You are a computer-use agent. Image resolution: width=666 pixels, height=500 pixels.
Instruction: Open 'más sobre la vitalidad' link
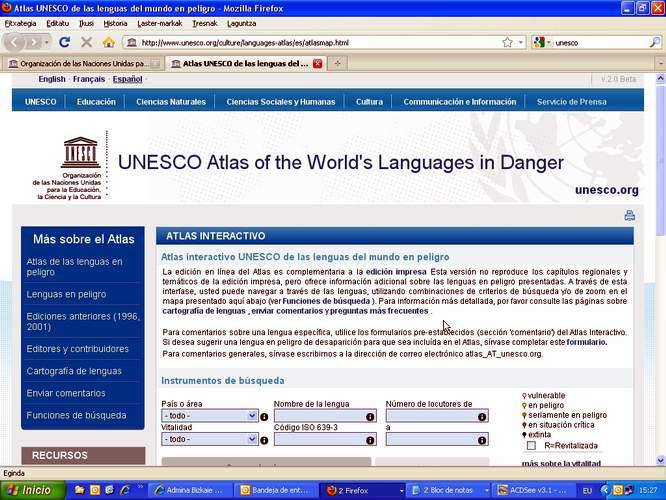[x=561, y=463]
